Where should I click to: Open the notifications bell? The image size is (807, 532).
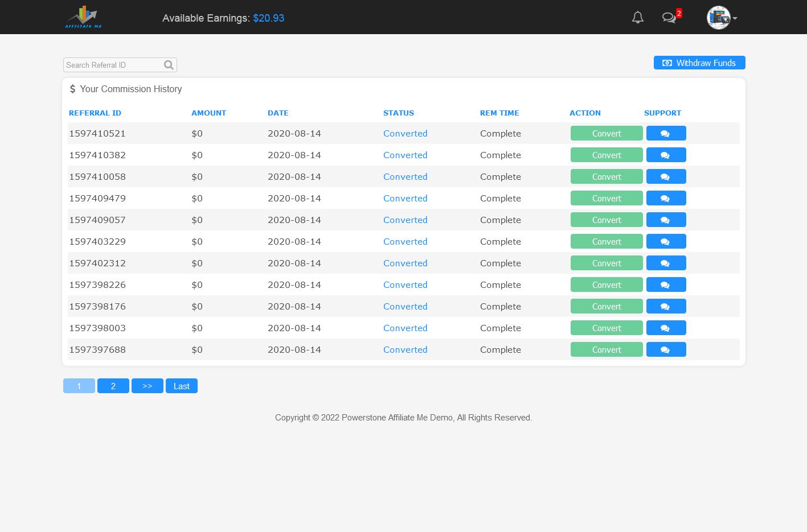point(638,18)
